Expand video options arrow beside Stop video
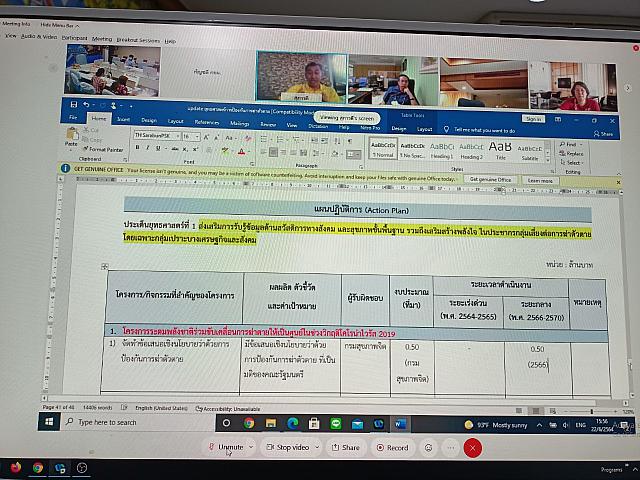Screen dimensions: 640x480 tap(315, 447)
